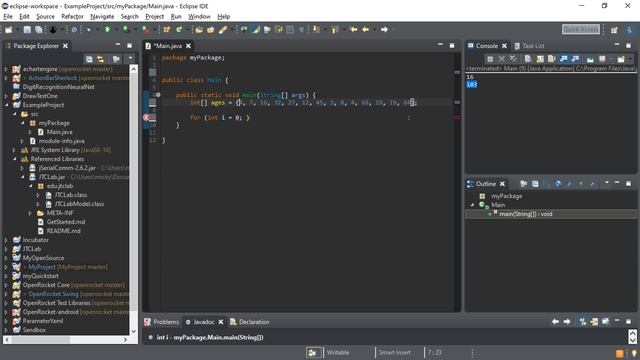
Task: Select module-info.java file
Action: click(61, 141)
